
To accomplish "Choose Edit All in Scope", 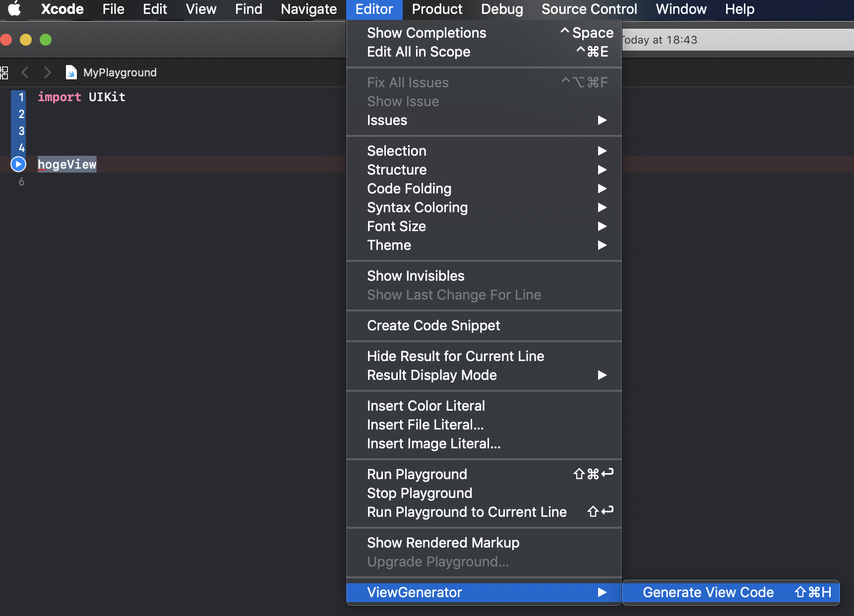I will [x=484, y=52].
